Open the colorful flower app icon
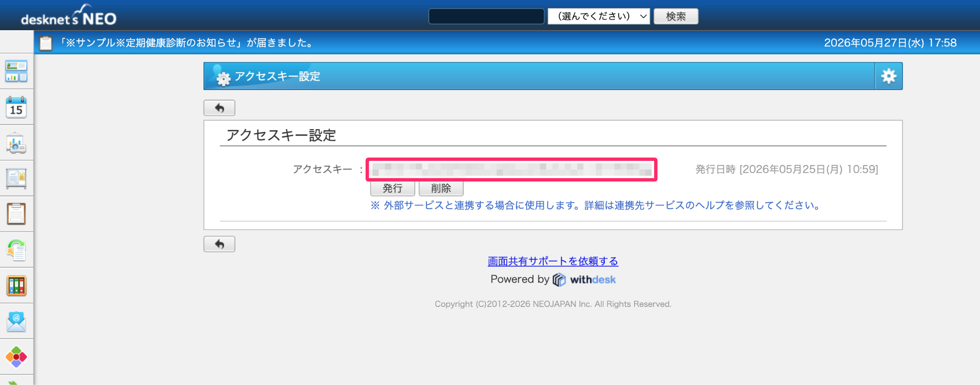The image size is (980, 385). (16, 357)
